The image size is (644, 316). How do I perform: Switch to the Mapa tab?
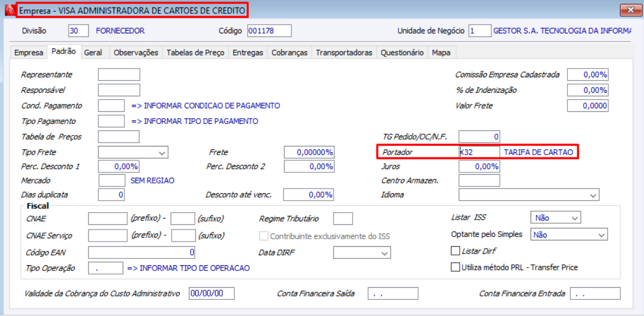(441, 52)
